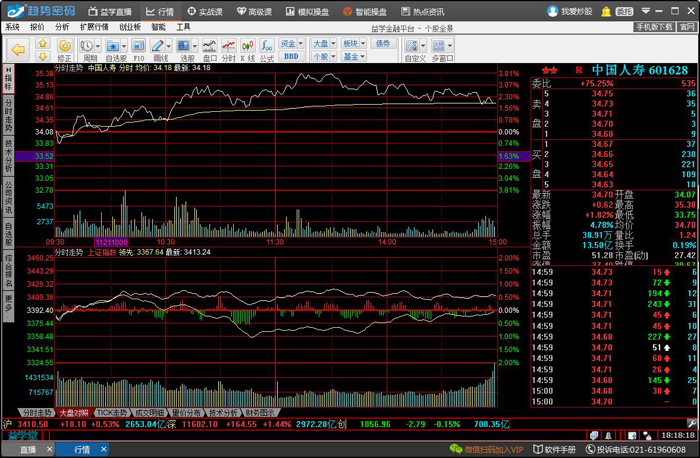Click the BBD button in toolbar
Screen dimensions: 700x458
click(290, 56)
